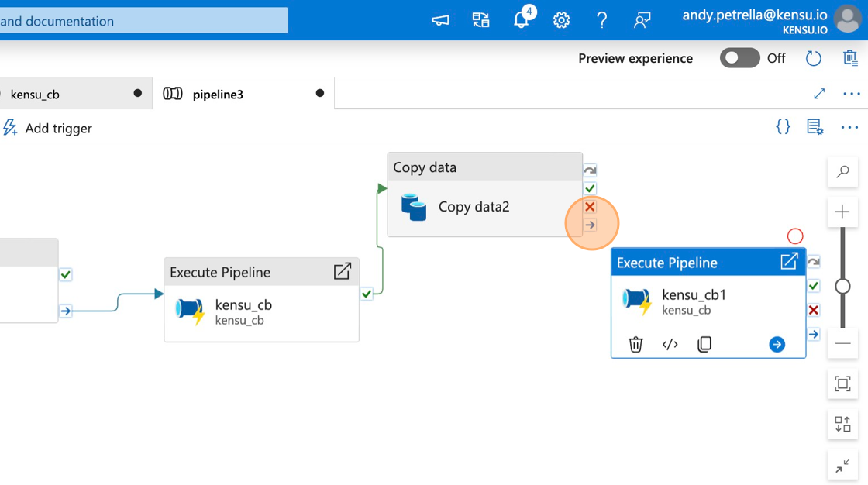Image resolution: width=868 pixels, height=485 pixels.
Task: View kensu_cb1 activity code
Action: point(670,344)
